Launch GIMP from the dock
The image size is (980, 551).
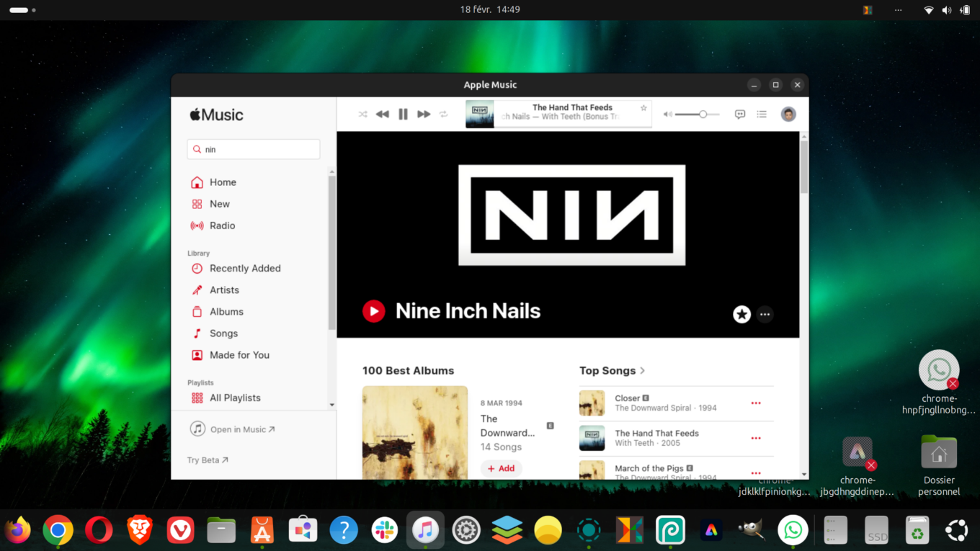(x=752, y=531)
